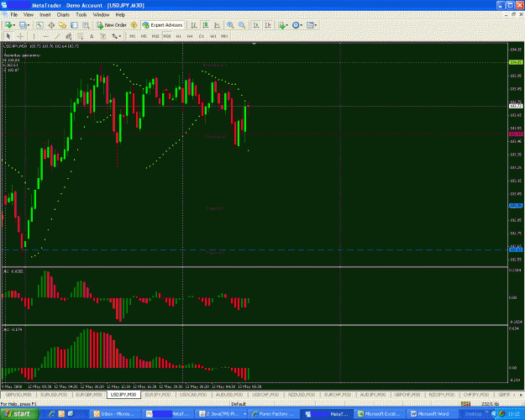Open Microsoft Excel from the taskbar

(381, 414)
